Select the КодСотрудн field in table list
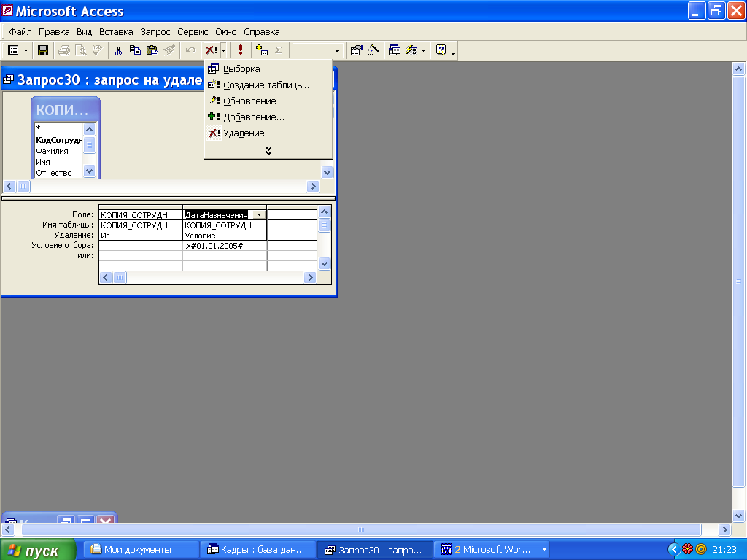Image resolution: width=747 pixels, height=560 pixels. [x=59, y=140]
